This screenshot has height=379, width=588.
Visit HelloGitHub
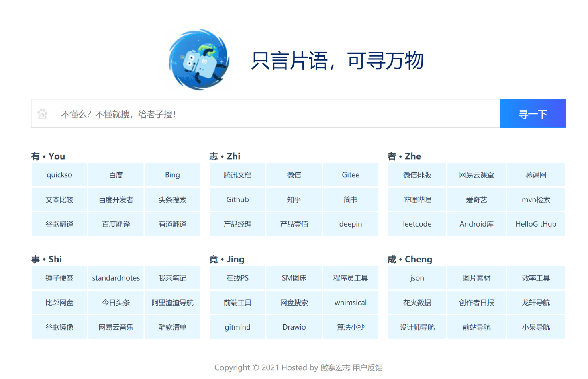click(536, 224)
